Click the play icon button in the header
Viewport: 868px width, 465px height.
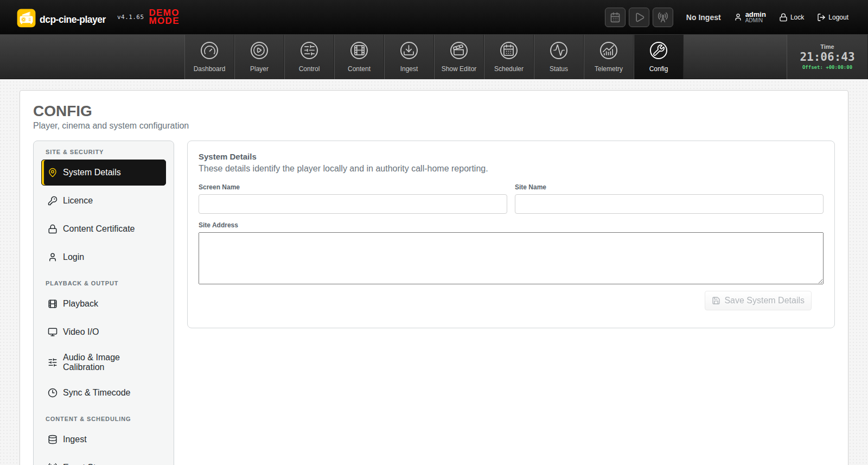[x=639, y=17]
